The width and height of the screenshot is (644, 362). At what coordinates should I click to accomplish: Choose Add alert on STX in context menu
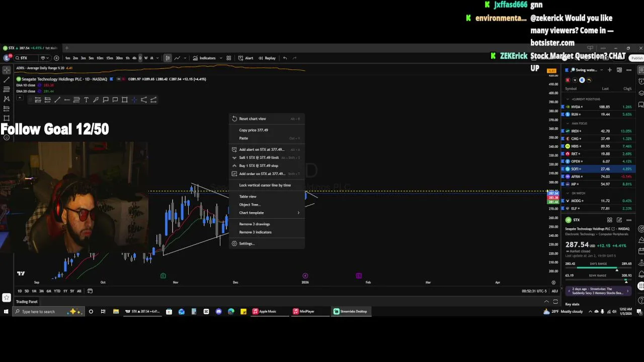[267, 149]
